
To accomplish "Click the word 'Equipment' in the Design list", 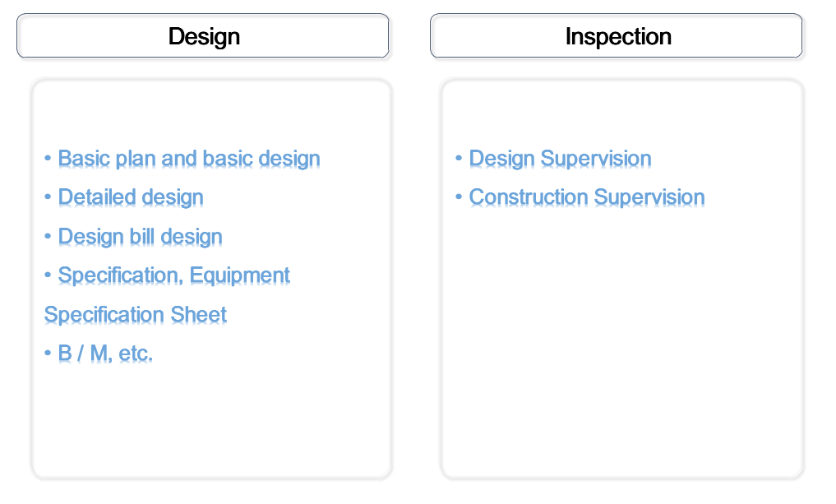I will (x=240, y=275).
